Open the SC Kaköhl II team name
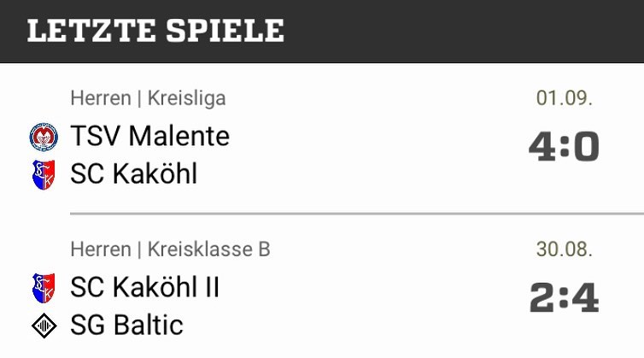The height and width of the screenshot is (358, 644). pos(144,287)
